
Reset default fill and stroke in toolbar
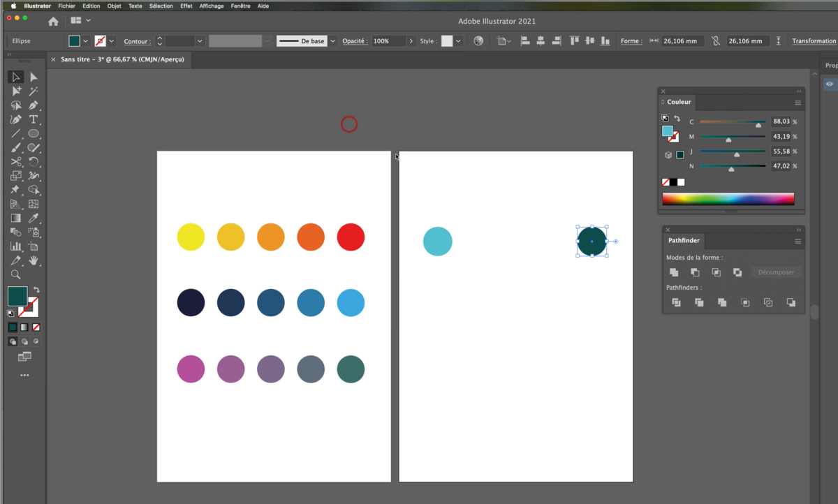(11, 313)
